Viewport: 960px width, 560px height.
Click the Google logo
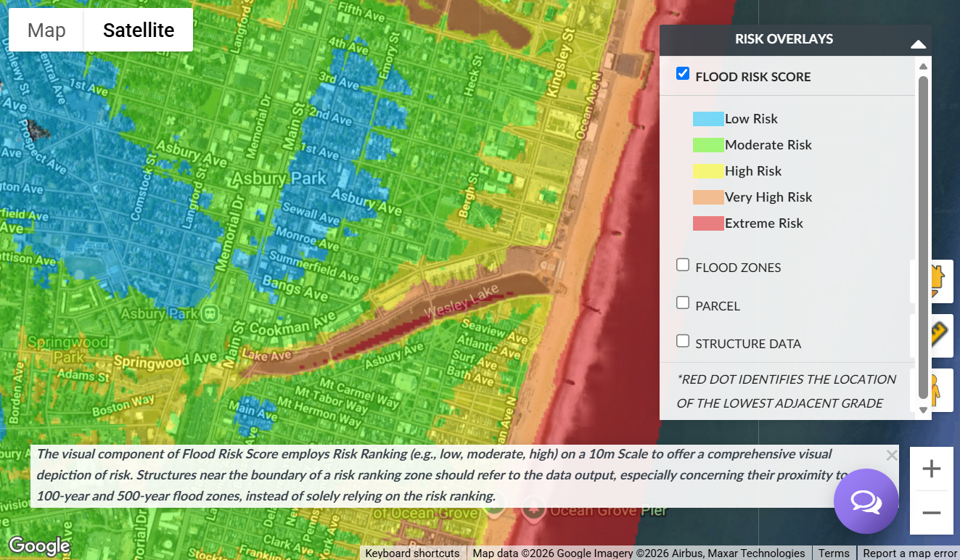click(39, 545)
